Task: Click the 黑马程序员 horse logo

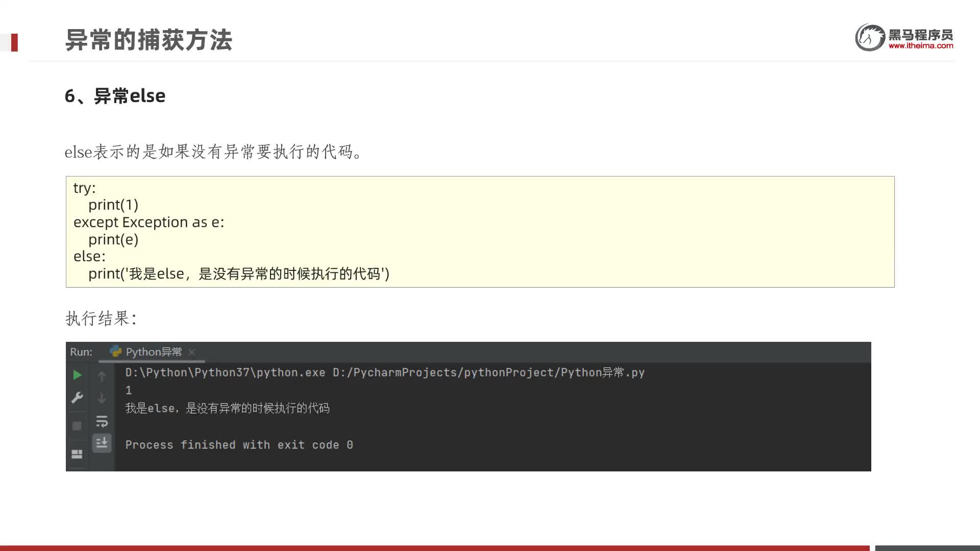Action: (x=870, y=37)
